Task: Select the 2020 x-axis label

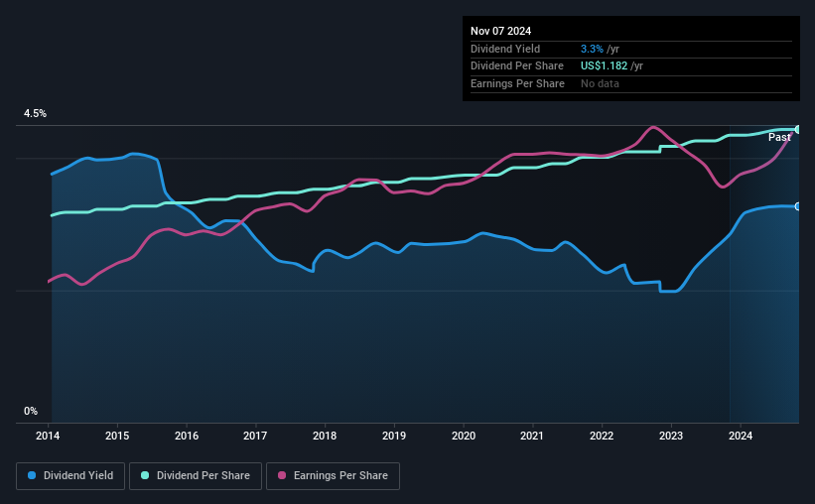Action: 464,436
